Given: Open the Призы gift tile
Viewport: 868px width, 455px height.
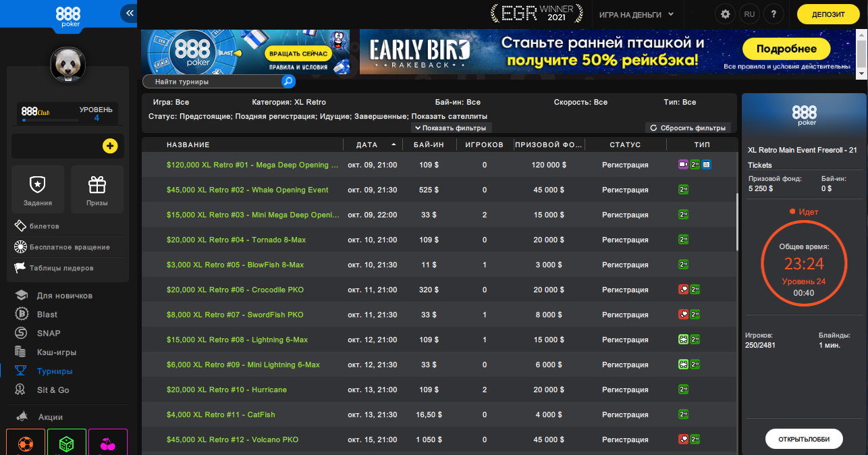Looking at the screenshot, I should coord(97,190).
